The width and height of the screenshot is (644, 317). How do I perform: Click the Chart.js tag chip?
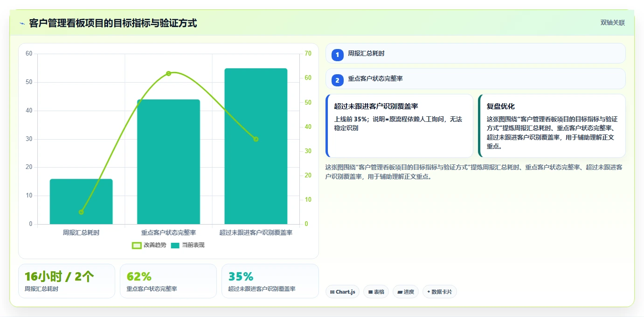(342, 292)
